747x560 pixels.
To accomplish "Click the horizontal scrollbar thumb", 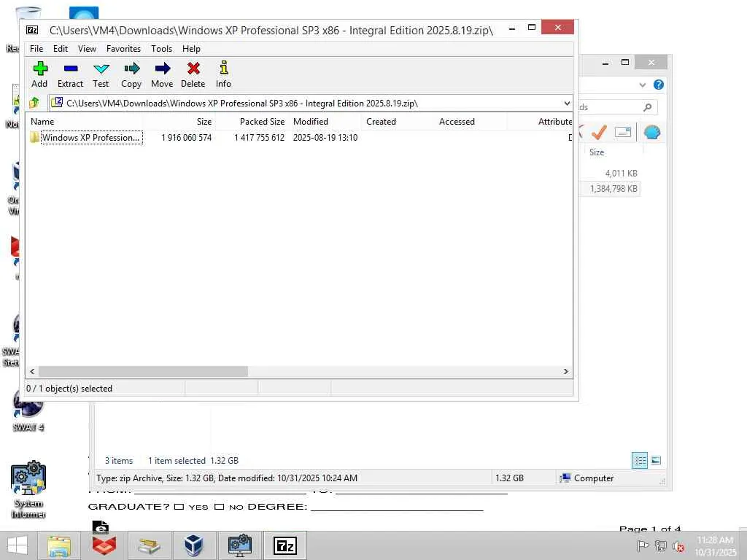I will point(143,371).
